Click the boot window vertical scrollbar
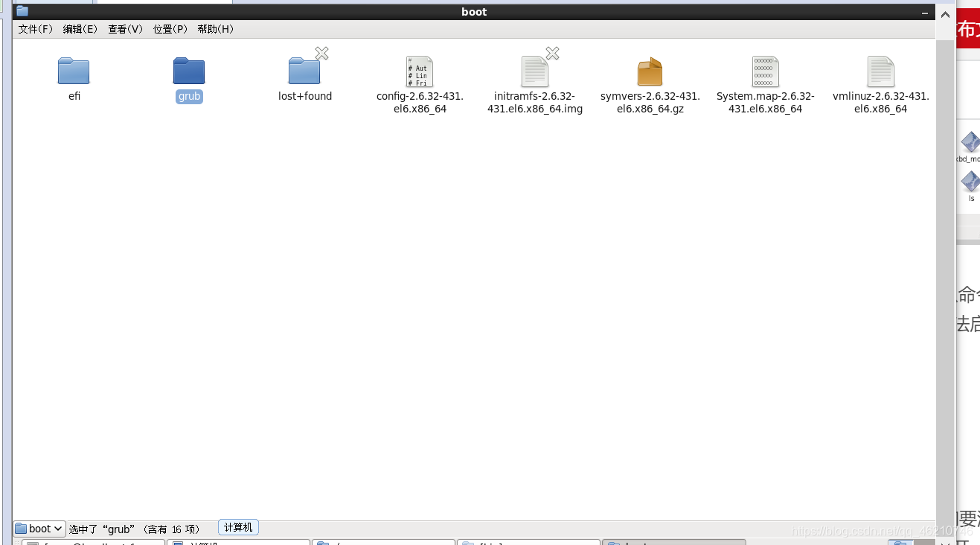This screenshot has width=980, height=545. [945, 275]
